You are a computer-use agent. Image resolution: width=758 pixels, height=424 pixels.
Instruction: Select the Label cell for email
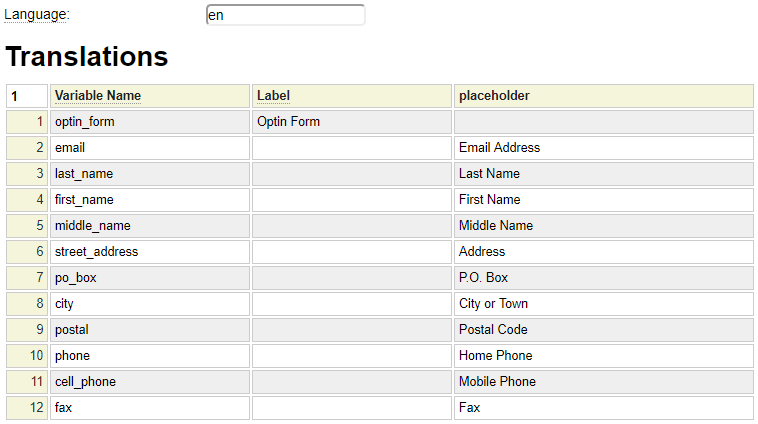coord(351,148)
